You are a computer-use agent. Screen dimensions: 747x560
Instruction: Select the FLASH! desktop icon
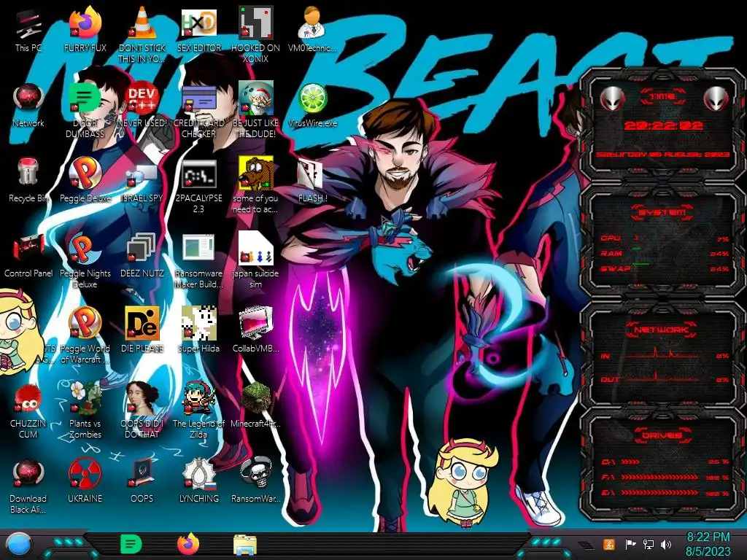click(x=312, y=181)
